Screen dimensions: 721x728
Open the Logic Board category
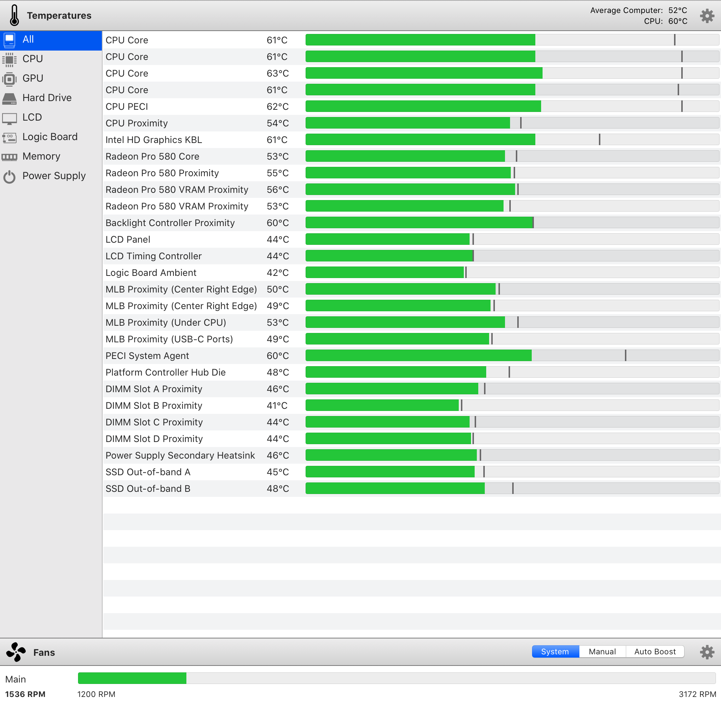[50, 137]
